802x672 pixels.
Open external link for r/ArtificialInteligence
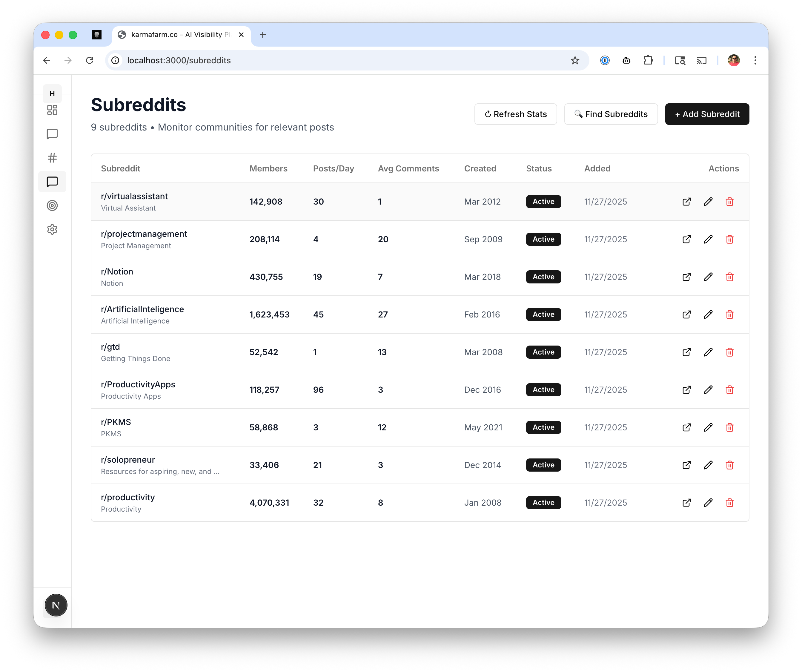coord(686,314)
